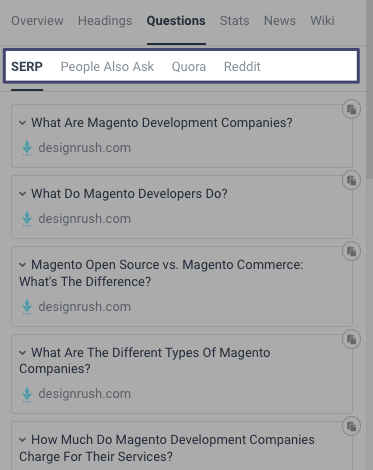Expand 'What Do Magento Developers Do?' chevron
The width and height of the screenshot is (373, 470).
tap(23, 194)
